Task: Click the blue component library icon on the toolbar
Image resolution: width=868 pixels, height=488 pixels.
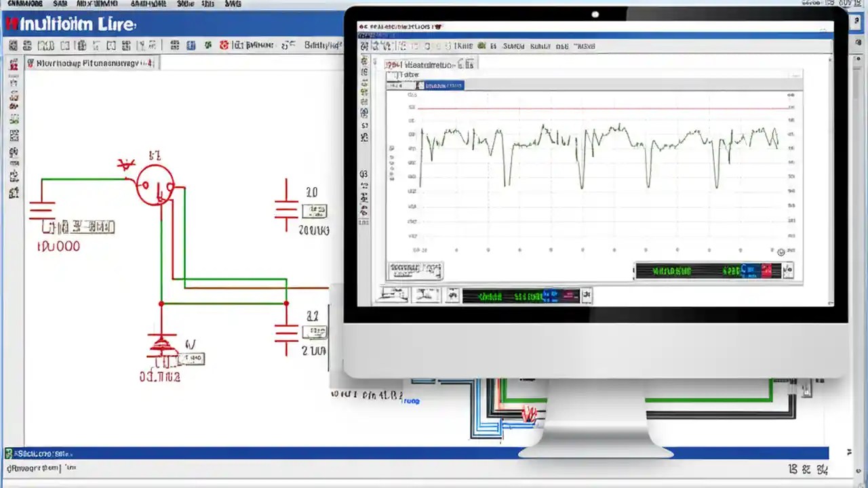Action: click(x=192, y=45)
